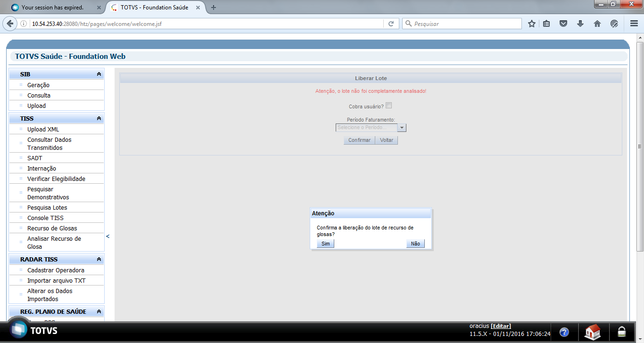Open Internação in the TISS menu
Viewport: 644px width, 343px height.
41,169
